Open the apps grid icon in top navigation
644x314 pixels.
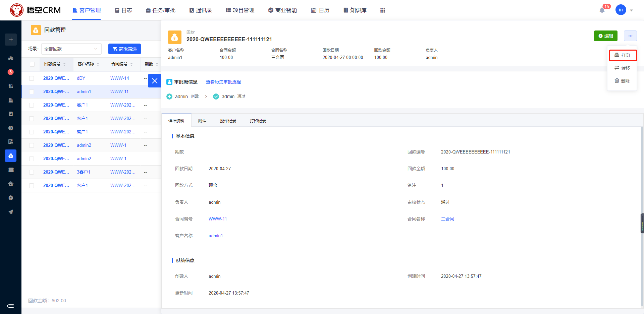coord(383,10)
